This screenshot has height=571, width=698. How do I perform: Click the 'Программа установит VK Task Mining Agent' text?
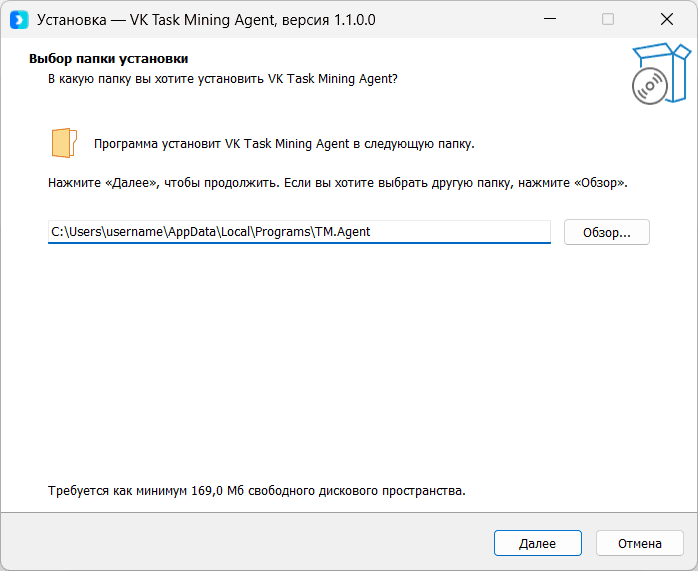coord(222,144)
